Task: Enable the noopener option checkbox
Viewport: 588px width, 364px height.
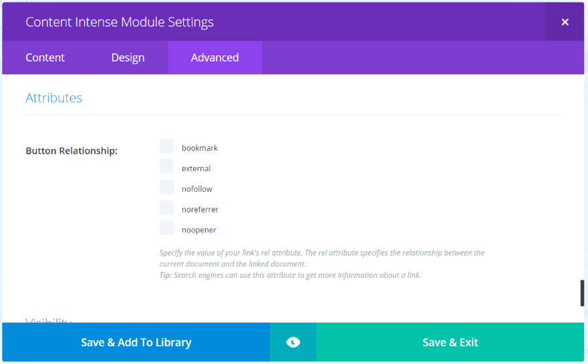Action: [167, 228]
